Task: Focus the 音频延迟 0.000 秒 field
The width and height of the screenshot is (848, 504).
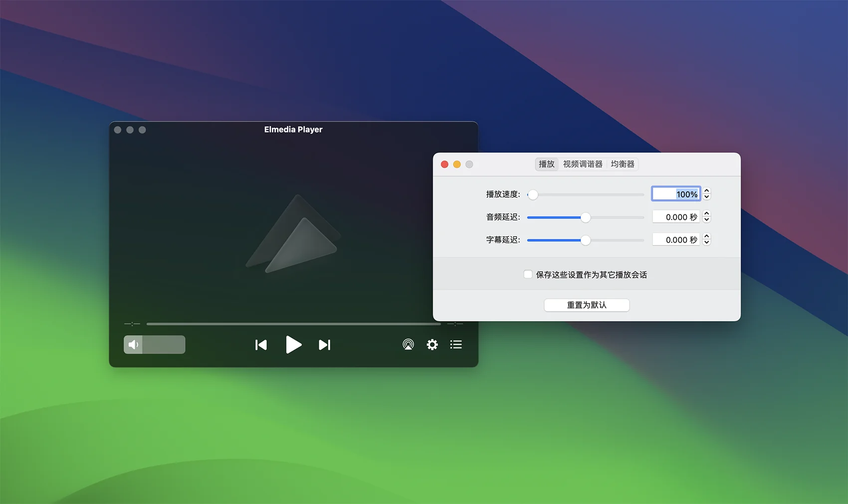Action: [x=676, y=217]
